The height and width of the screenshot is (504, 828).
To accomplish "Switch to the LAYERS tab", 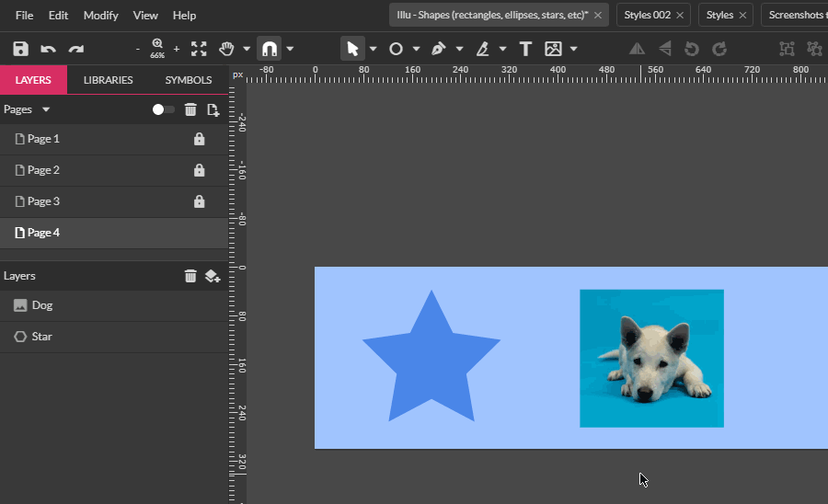I will pyautogui.click(x=33, y=80).
